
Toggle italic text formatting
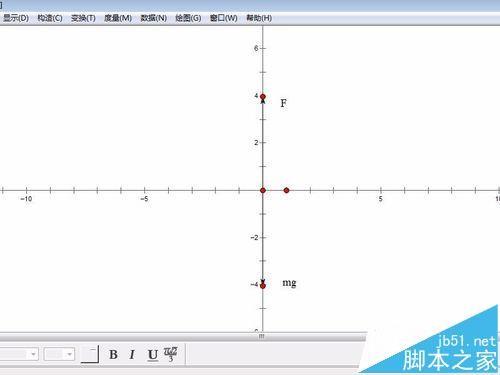(132, 354)
